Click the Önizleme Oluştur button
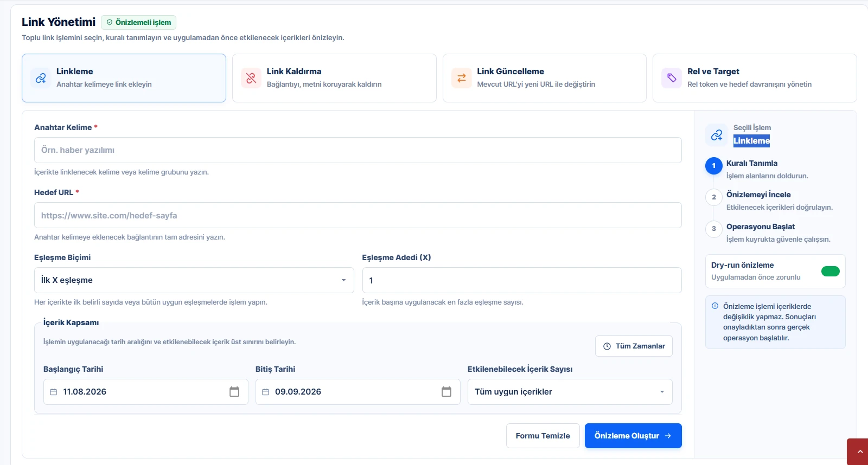Image resolution: width=868 pixels, height=465 pixels. point(633,436)
